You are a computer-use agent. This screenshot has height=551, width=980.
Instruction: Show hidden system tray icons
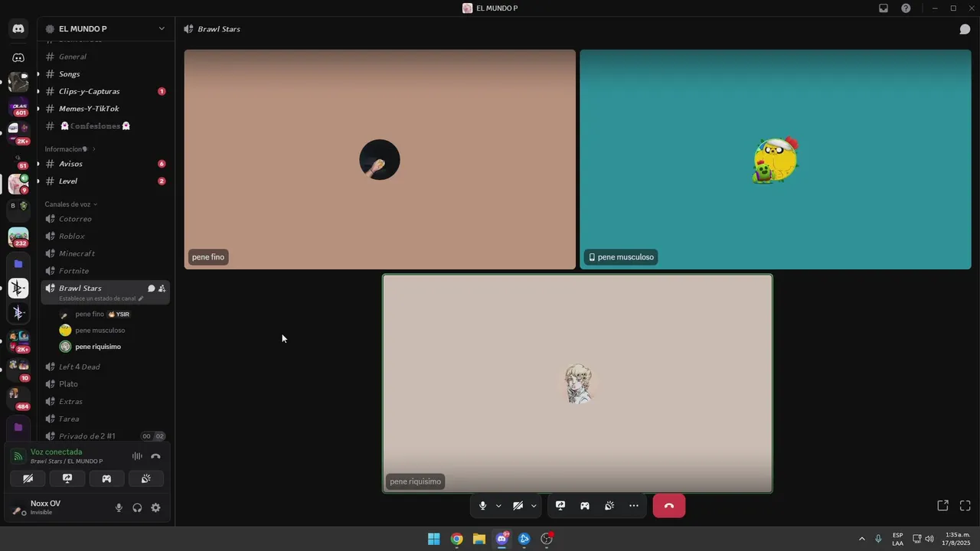pyautogui.click(x=861, y=539)
